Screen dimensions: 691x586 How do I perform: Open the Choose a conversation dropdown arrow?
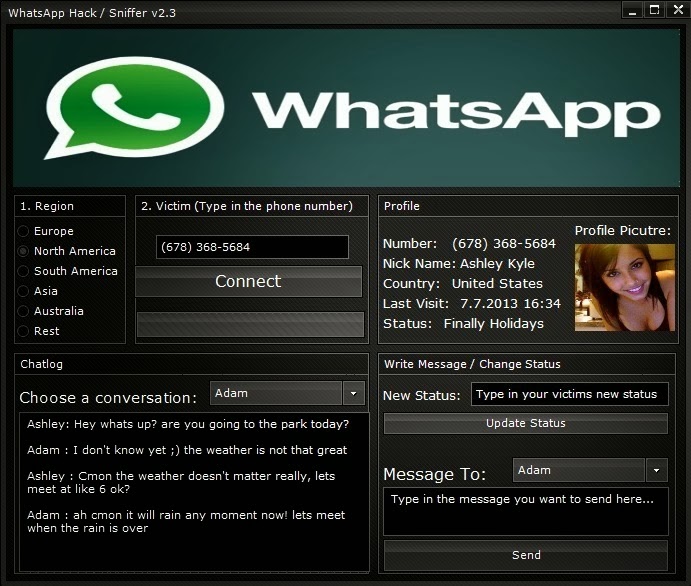[x=353, y=393]
